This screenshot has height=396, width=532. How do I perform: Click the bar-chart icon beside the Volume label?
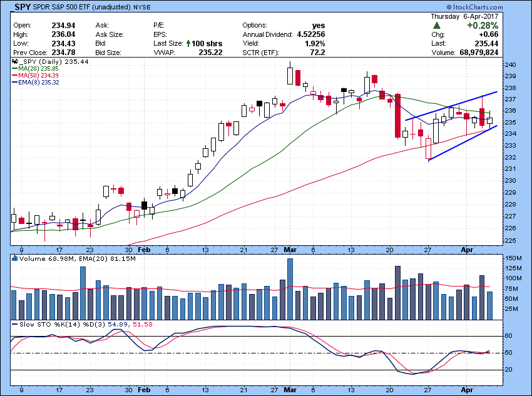pos(14,259)
